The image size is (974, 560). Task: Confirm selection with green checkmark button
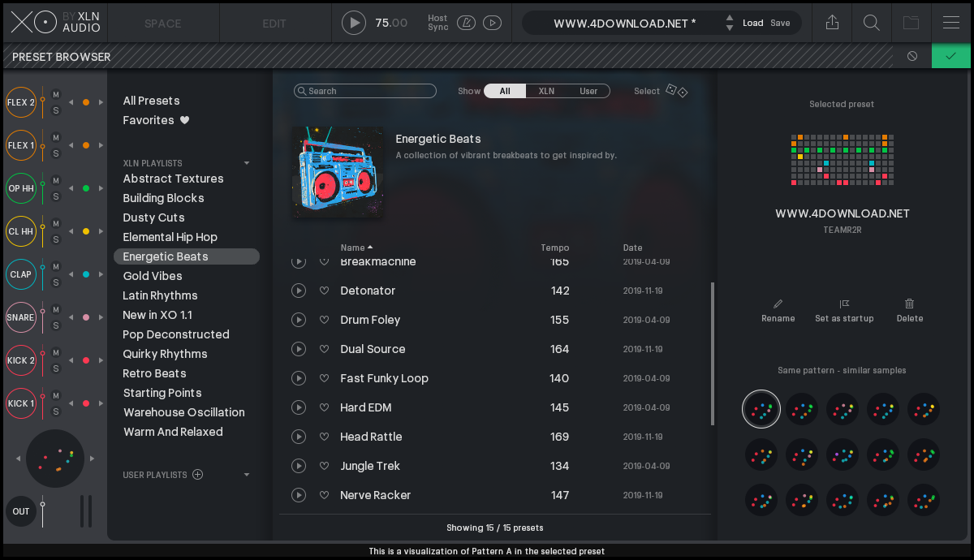(x=951, y=56)
